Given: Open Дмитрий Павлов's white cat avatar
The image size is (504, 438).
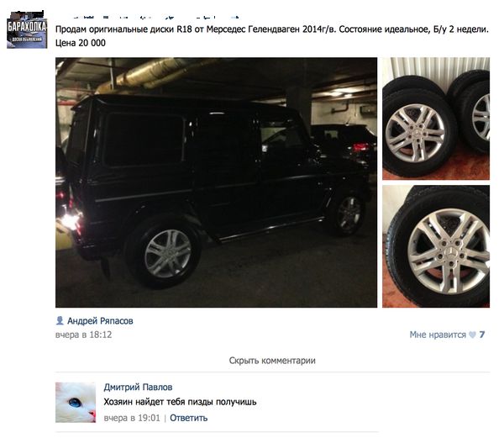Looking at the screenshot, I should click(76, 403).
